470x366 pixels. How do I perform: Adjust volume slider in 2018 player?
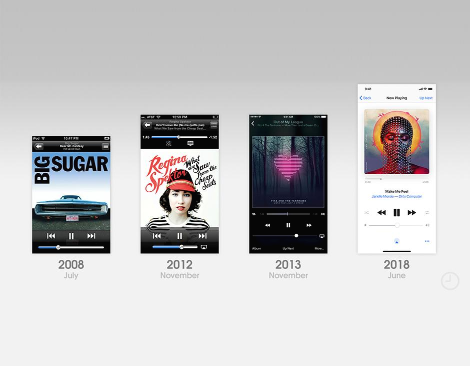[x=396, y=225]
